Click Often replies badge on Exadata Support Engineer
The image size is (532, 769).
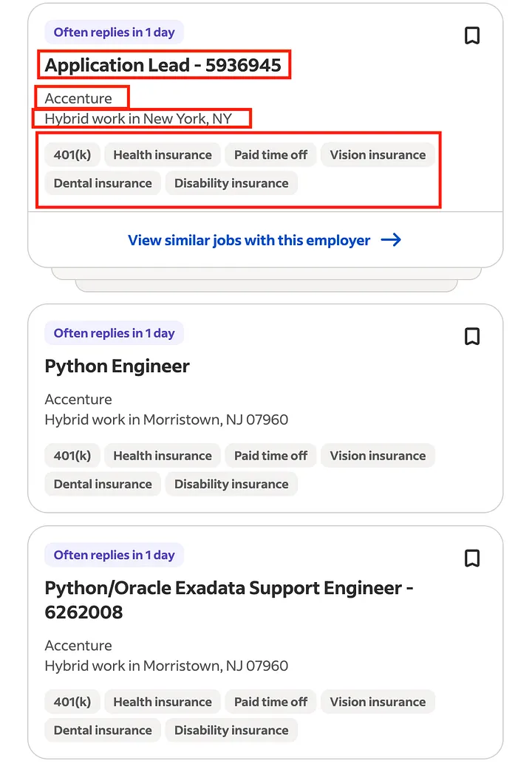114,556
